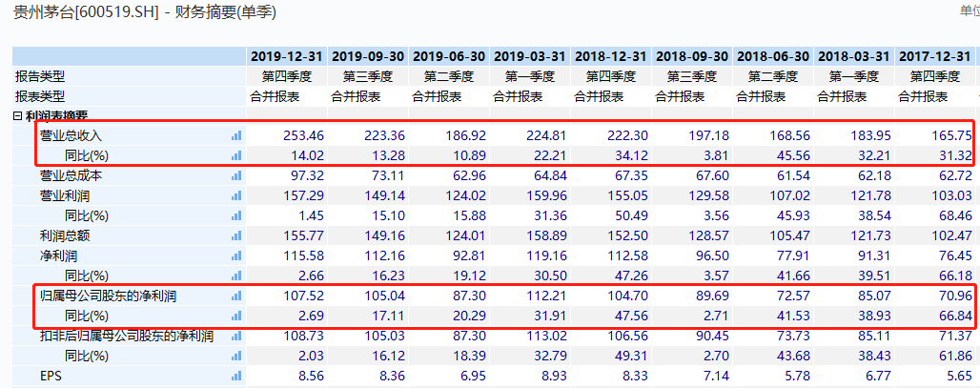Click the 报告类型 row label
The height and width of the screenshot is (388, 980).
(40, 77)
